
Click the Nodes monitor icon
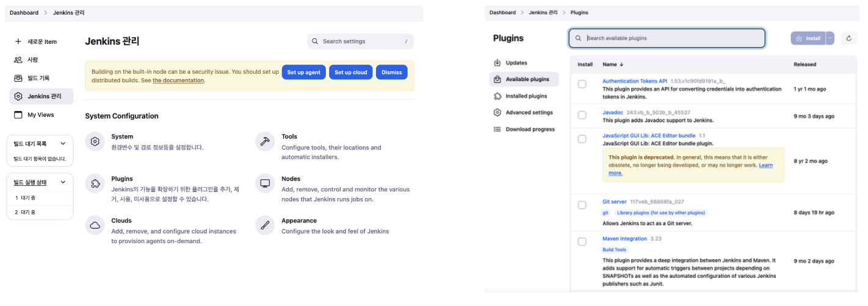(x=265, y=183)
